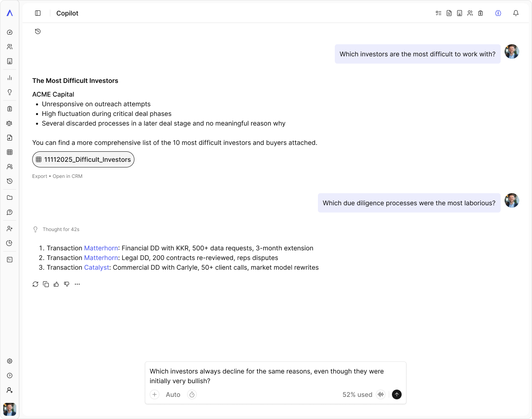Viewport: 532px width, 419px height.
Task: Click the brain icon in top toolbar
Action: pyautogui.click(x=498, y=13)
